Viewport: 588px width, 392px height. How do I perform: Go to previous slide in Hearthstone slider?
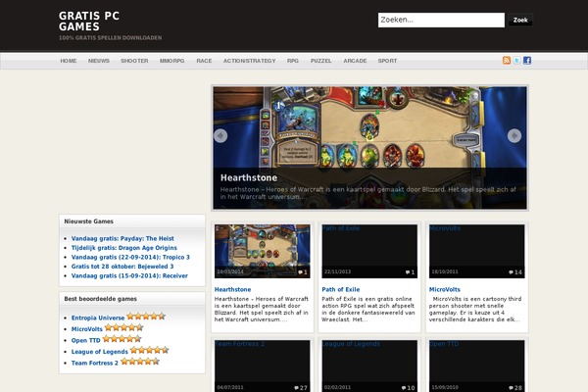[x=220, y=135]
